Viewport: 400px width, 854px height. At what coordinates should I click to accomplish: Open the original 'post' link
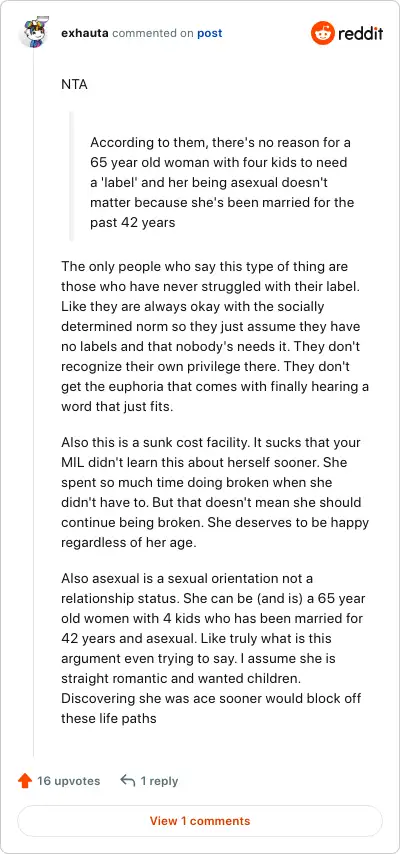tap(209, 33)
